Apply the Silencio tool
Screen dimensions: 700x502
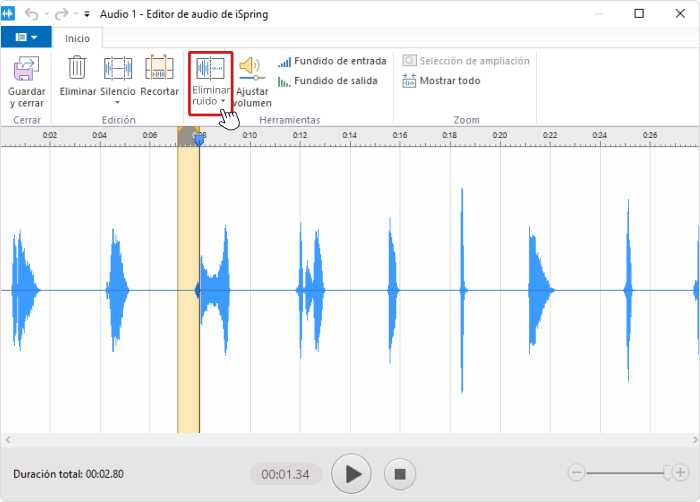(117, 82)
